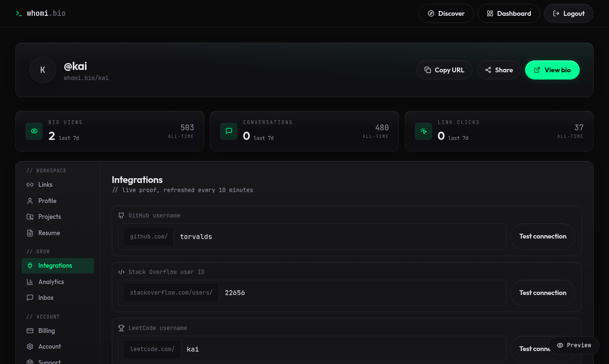Click the code icon beside Stack Overflow label
Screen dimensions: 609x364
click(x=121, y=272)
